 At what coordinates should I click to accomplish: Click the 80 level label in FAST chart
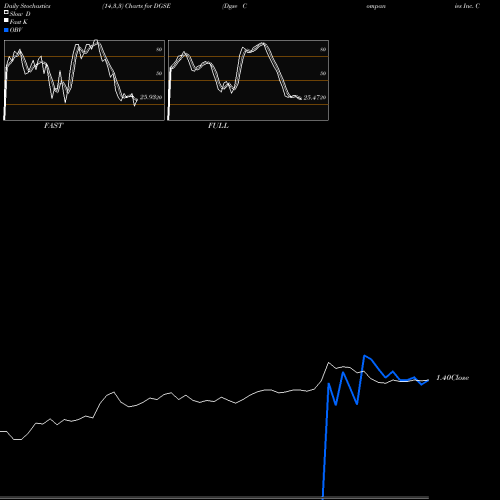click(159, 49)
